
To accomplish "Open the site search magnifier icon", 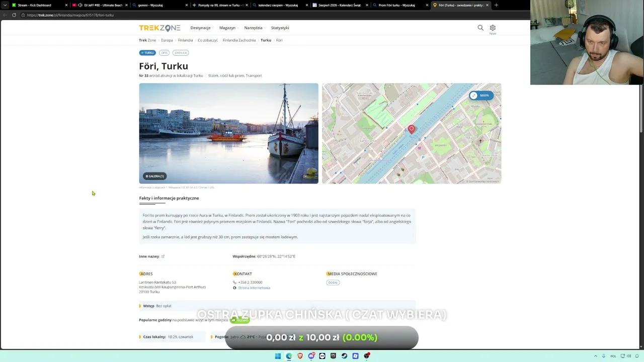I will [480, 28].
